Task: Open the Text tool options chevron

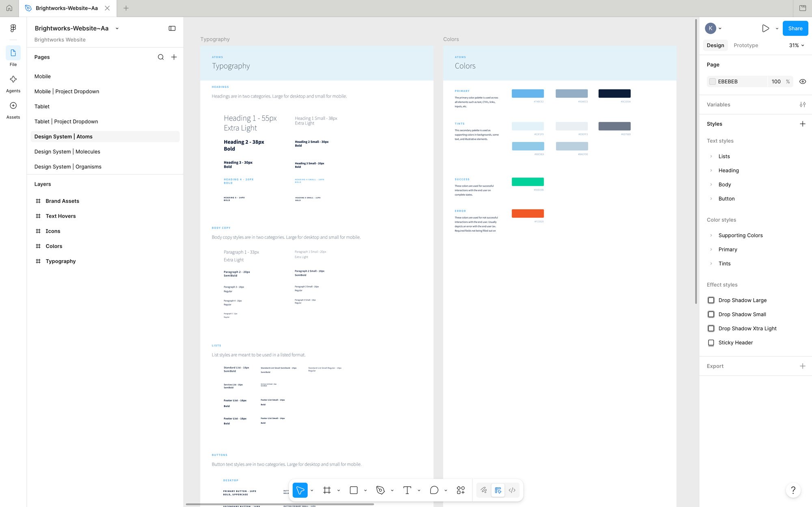Action: (x=419, y=491)
